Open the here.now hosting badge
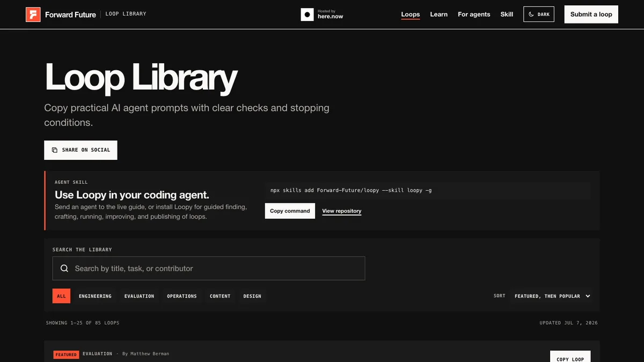Screen dimensions: 644x362 tap(322, 14)
